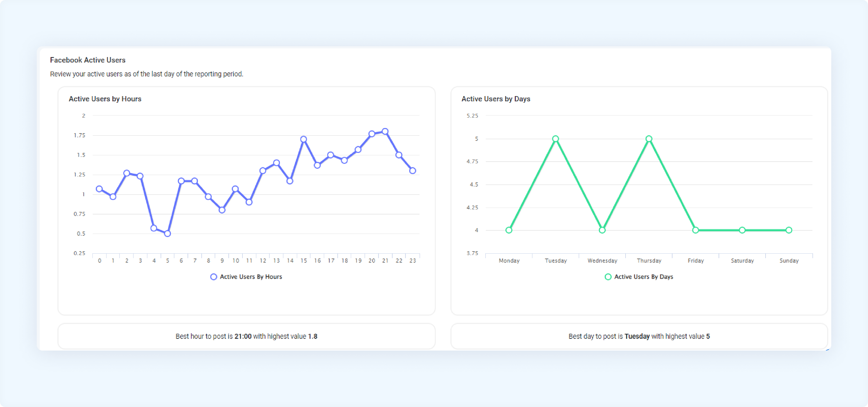Toggle the Active Users By Hours legend
The height and width of the screenshot is (407, 868).
click(x=246, y=277)
